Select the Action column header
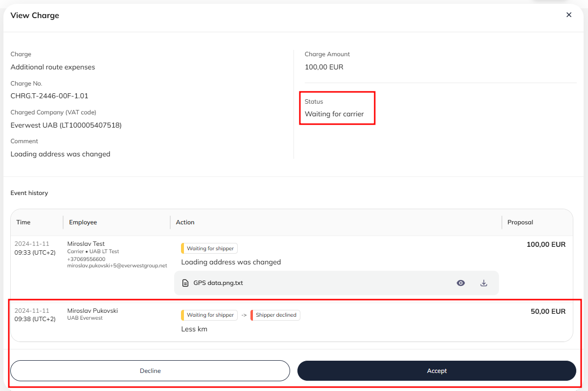 185,222
